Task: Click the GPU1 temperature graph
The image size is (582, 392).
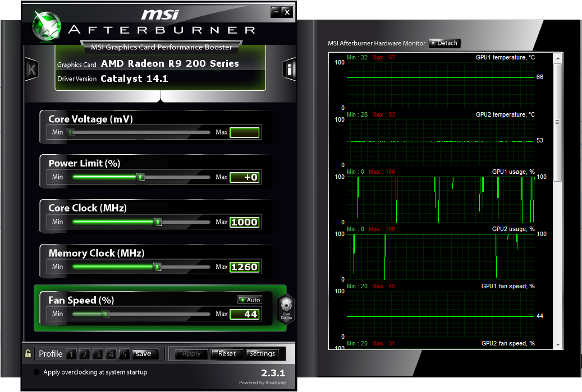Action: click(440, 85)
